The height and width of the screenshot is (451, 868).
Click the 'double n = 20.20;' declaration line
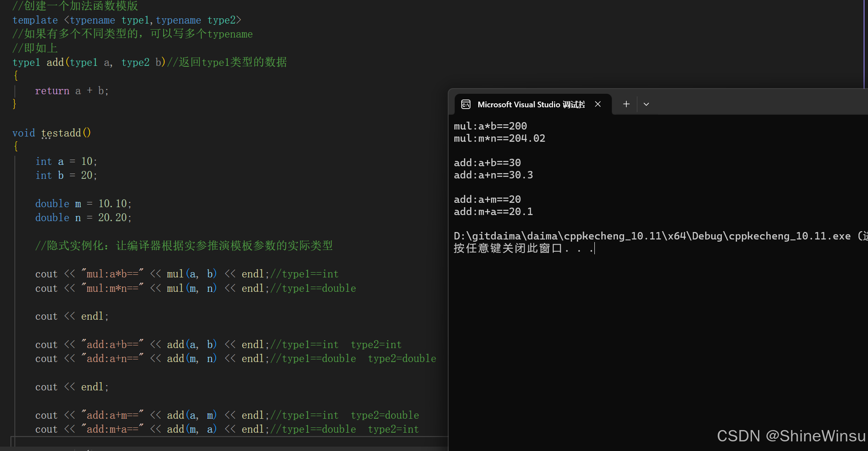tap(83, 218)
